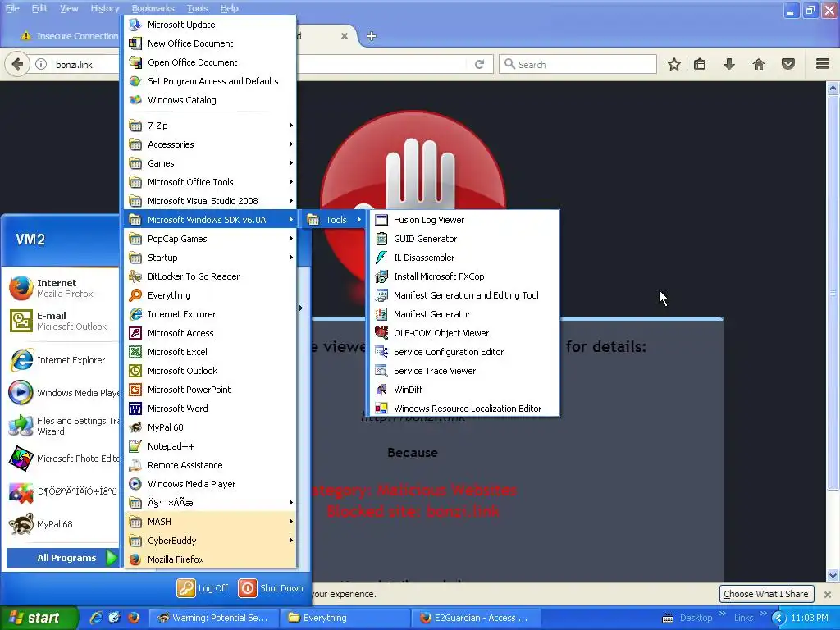Reload the current page
The width and height of the screenshot is (840, 630).
pyautogui.click(x=479, y=64)
